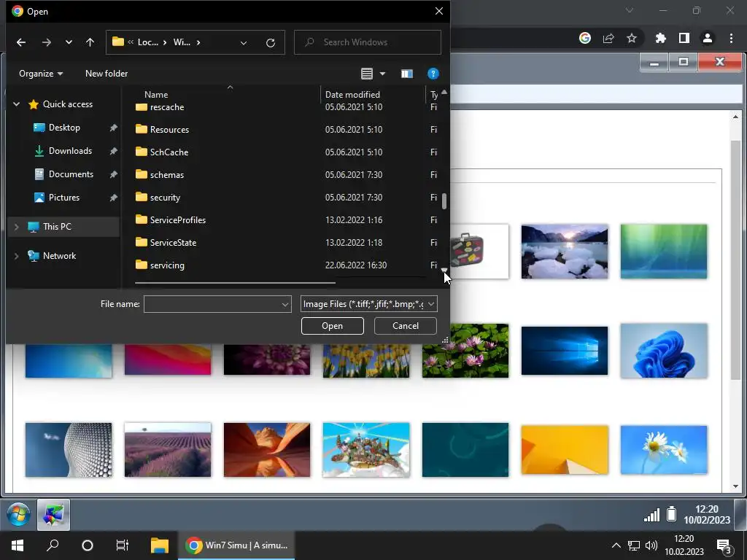Open File Explorer from the taskbar

160,545
